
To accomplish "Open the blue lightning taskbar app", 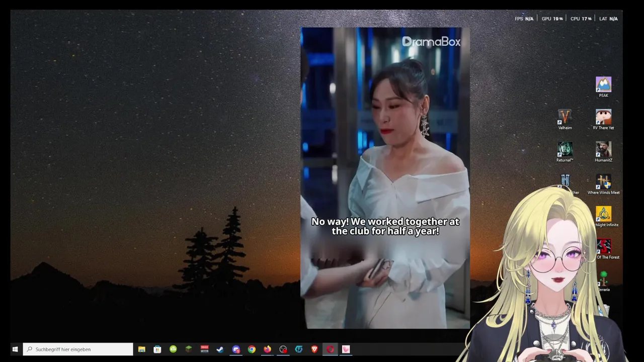I will [299, 349].
